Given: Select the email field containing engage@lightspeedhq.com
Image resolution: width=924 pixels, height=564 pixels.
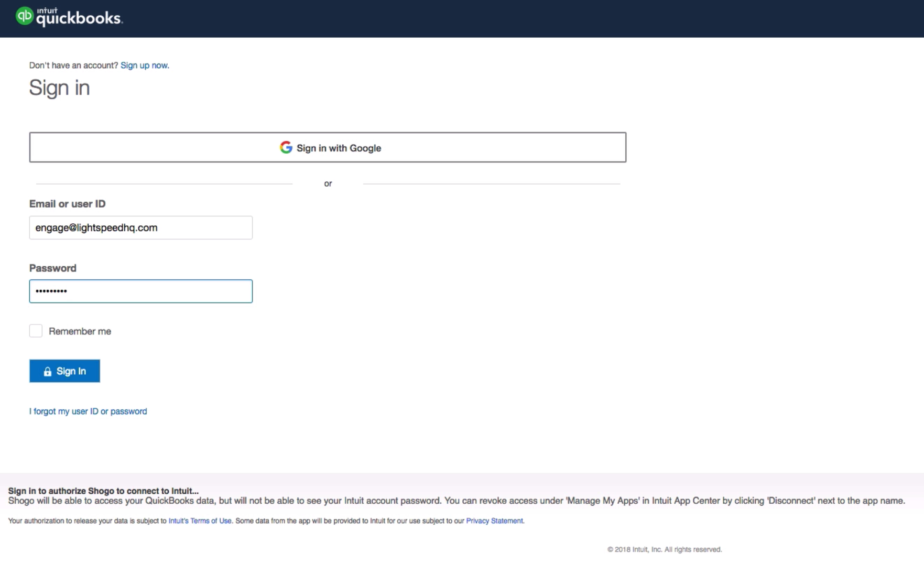Looking at the screenshot, I should (140, 227).
